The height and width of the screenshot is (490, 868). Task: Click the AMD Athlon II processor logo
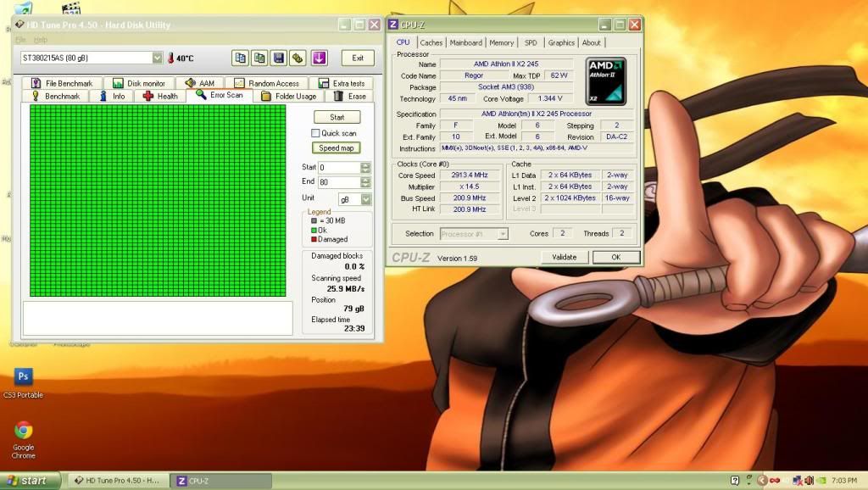click(606, 81)
